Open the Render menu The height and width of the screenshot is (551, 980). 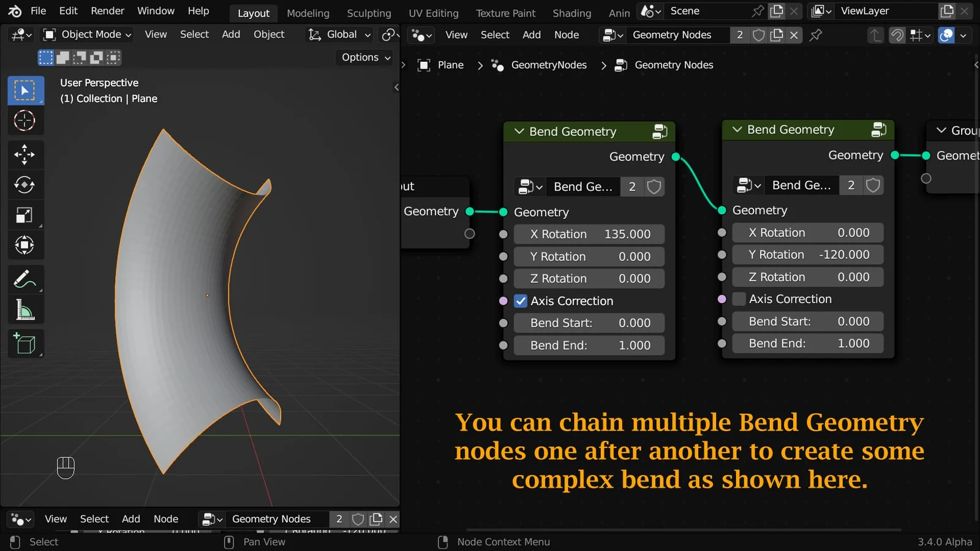[107, 10]
